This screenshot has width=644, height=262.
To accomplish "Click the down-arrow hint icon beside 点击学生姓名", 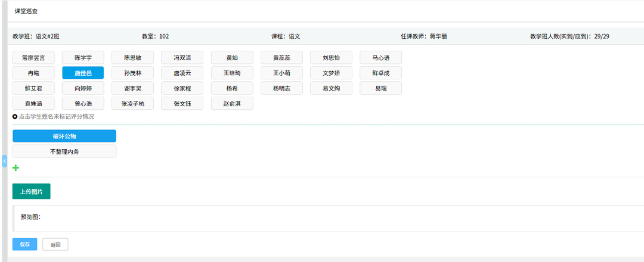I will (15, 116).
